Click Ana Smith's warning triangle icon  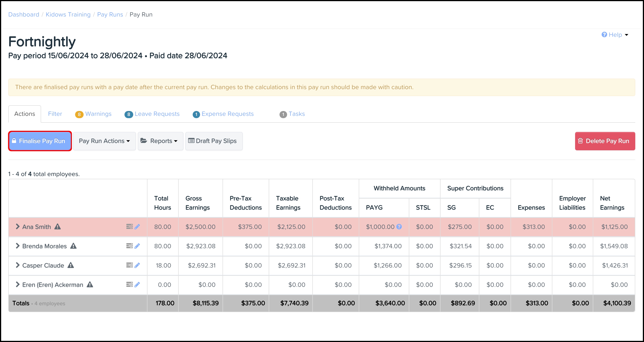[58, 227]
